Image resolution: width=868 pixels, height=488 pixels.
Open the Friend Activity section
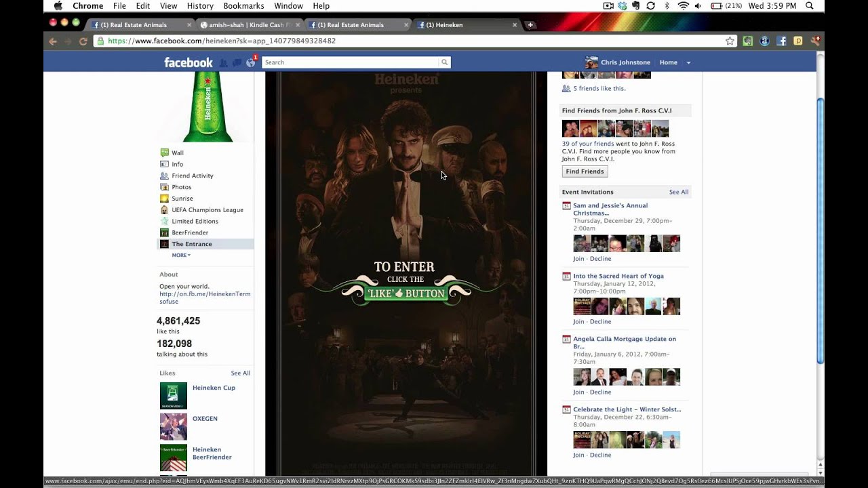pyautogui.click(x=192, y=176)
